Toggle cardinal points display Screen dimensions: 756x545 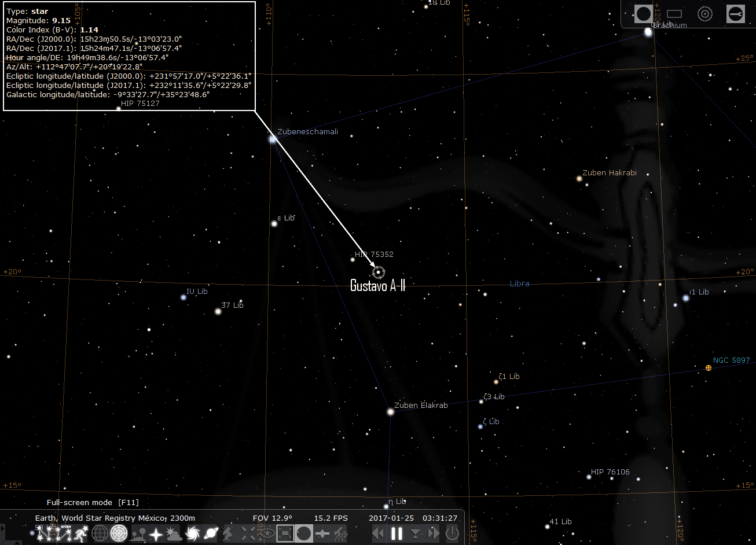coord(156,533)
